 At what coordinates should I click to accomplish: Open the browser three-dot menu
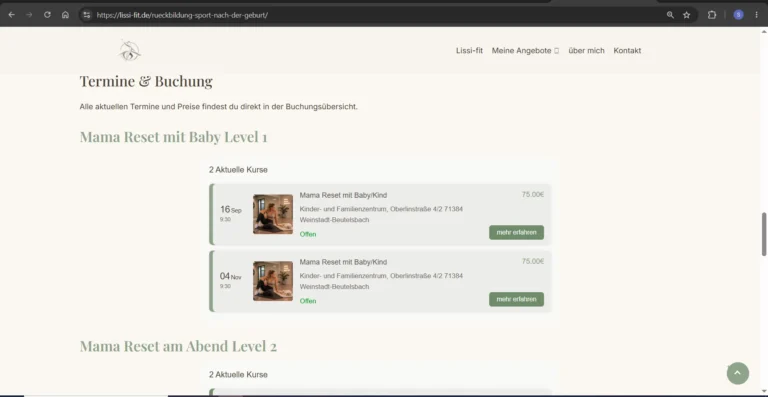[x=756, y=15]
